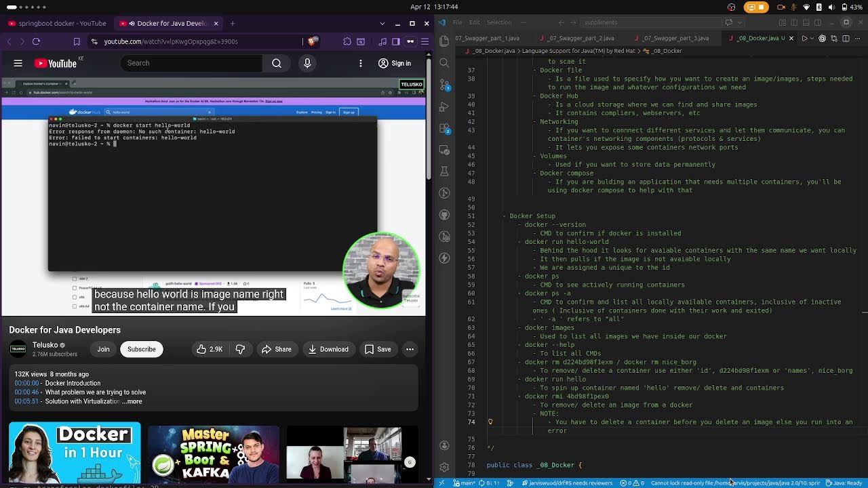This screenshot has width=868, height=488.
Task: Open more actions menu beside Save
Action: coord(410,349)
